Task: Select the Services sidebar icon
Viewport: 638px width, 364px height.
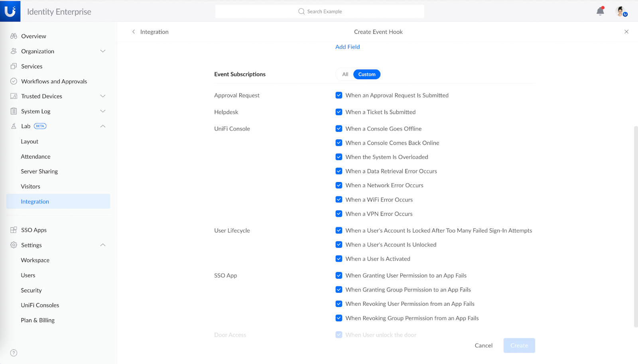Action: click(x=14, y=66)
